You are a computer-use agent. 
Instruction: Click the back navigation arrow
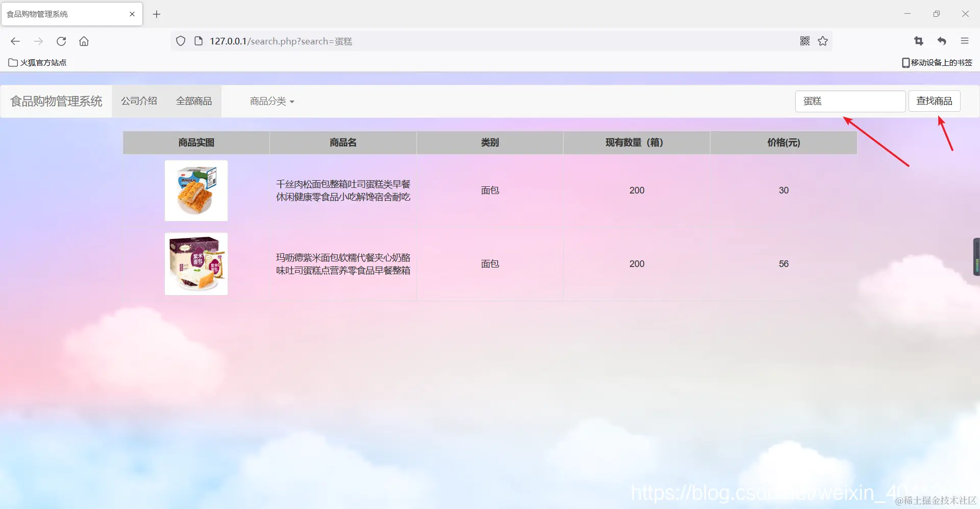click(x=15, y=41)
